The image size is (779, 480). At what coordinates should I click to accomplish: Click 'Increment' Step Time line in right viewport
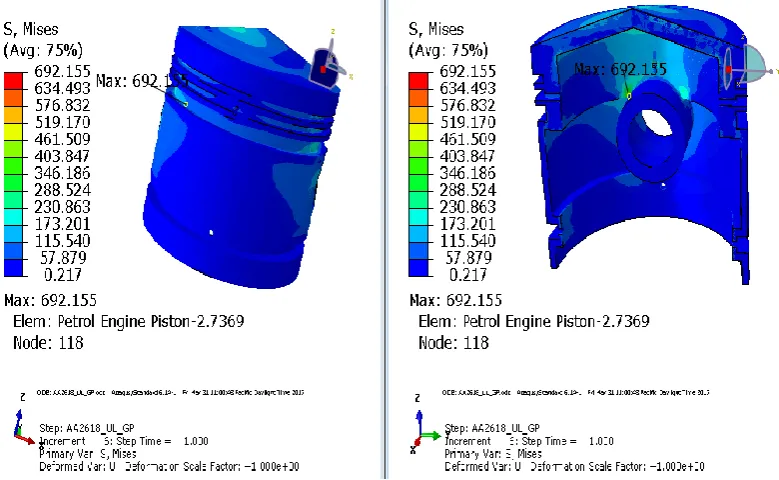529,441
